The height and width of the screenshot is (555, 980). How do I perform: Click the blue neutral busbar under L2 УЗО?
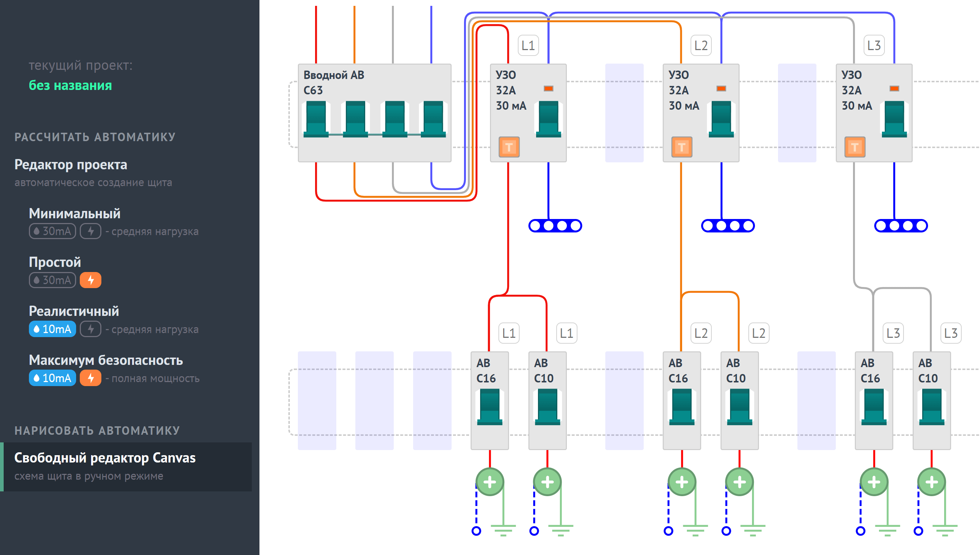pos(728,226)
